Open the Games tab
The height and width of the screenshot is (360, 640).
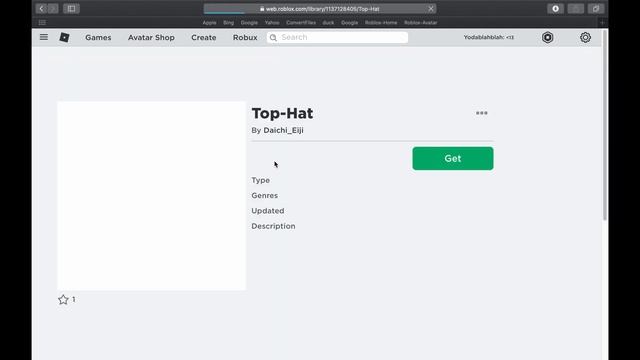[x=98, y=37]
